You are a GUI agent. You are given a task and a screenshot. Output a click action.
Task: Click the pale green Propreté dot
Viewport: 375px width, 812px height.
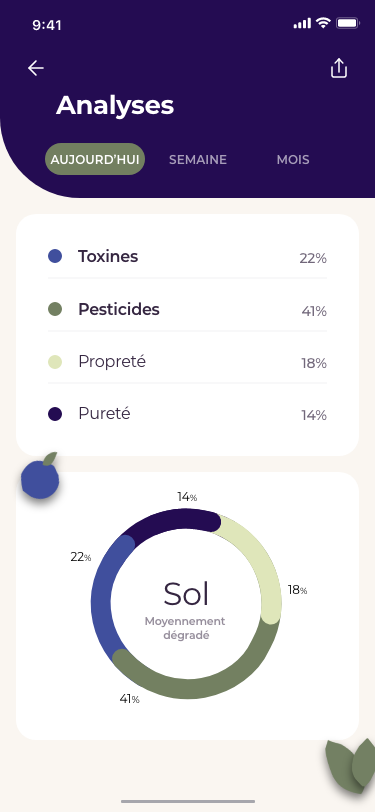(x=55, y=362)
